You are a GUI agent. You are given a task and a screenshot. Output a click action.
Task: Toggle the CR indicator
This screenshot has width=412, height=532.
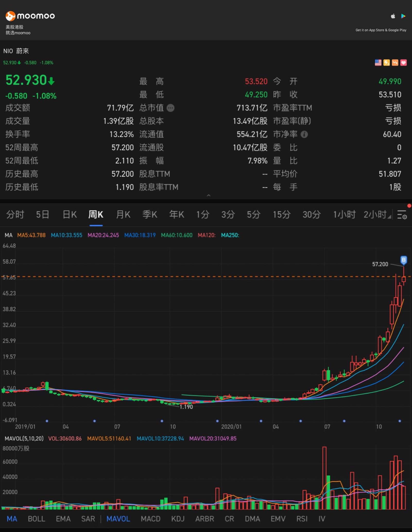[x=229, y=519]
